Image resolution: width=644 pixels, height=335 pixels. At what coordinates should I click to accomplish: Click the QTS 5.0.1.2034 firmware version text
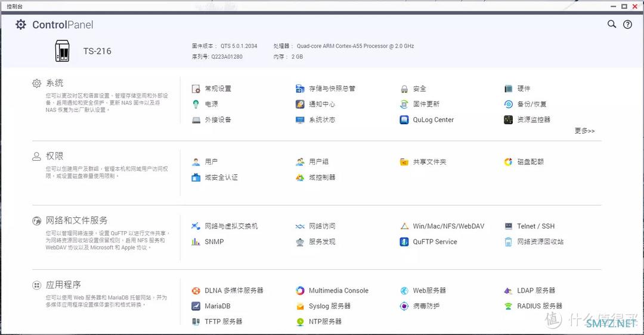(x=239, y=46)
